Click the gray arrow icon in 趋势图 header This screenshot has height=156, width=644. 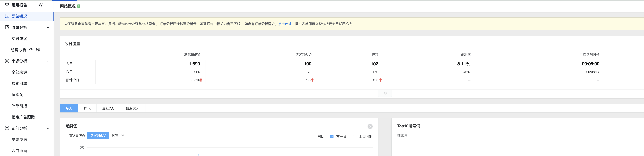tap(370, 126)
